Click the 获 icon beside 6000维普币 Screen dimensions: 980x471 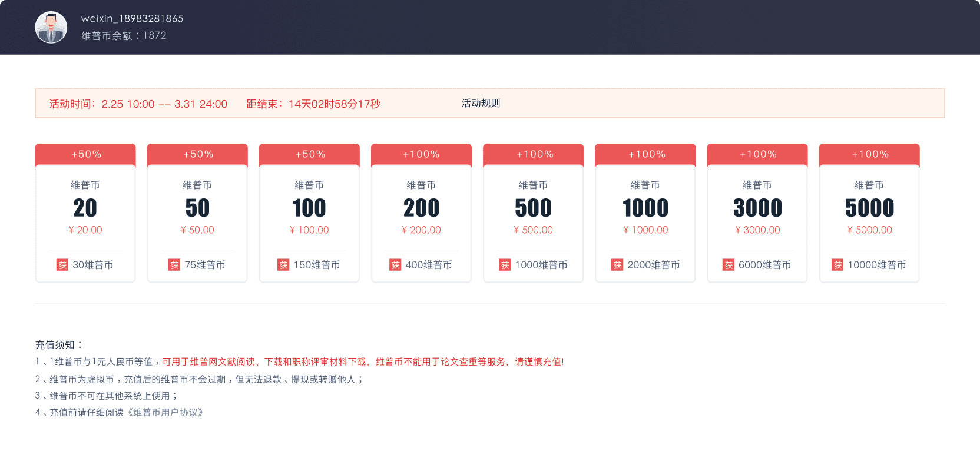tap(729, 265)
